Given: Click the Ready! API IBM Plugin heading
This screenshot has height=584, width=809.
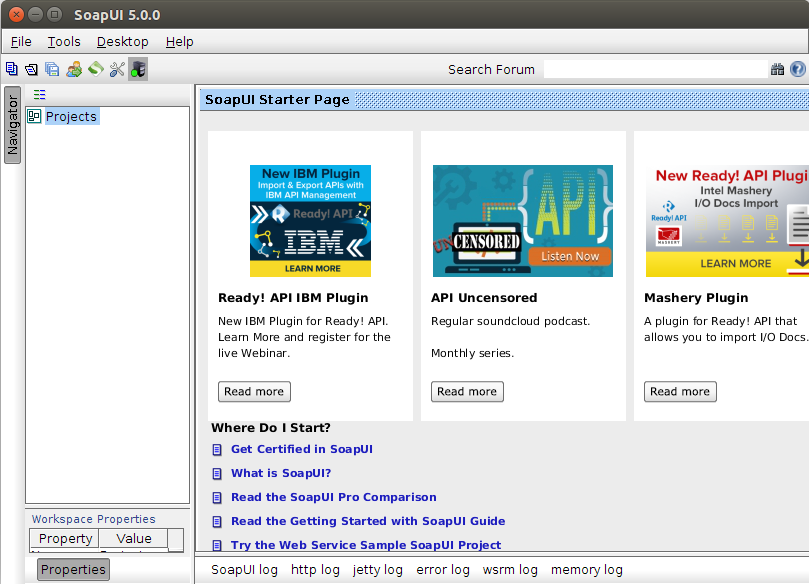Looking at the screenshot, I should pyautogui.click(x=293, y=298).
